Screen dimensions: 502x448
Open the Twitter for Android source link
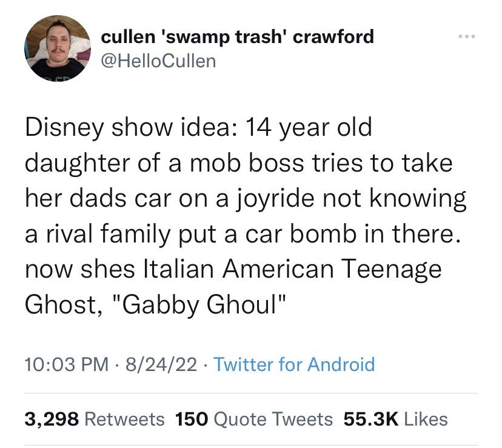[x=294, y=364]
